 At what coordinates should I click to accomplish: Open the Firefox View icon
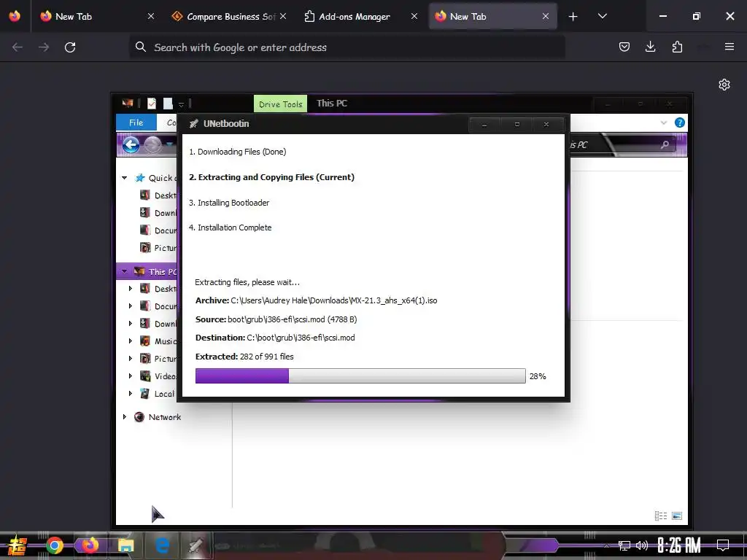[15, 16]
